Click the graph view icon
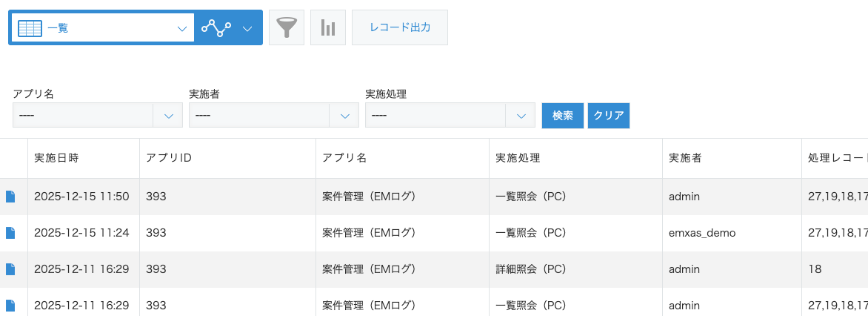The width and height of the screenshot is (868, 316). click(216, 28)
